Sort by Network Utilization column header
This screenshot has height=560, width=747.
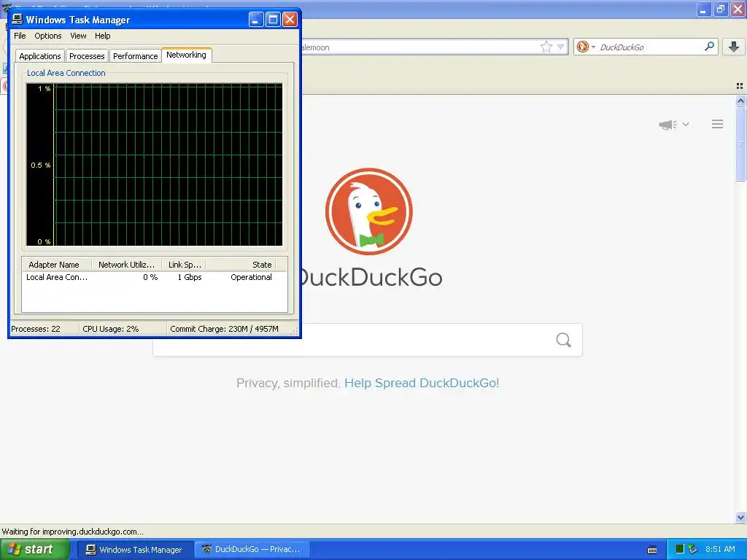click(x=126, y=264)
